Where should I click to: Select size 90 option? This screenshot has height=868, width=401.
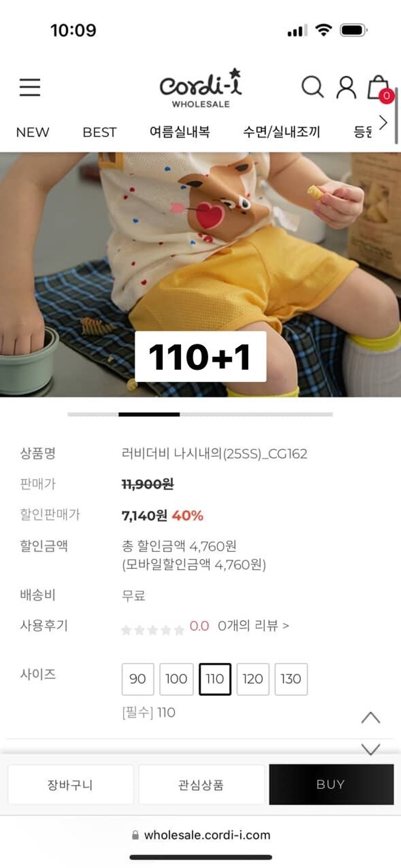pyautogui.click(x=137, y=679)
